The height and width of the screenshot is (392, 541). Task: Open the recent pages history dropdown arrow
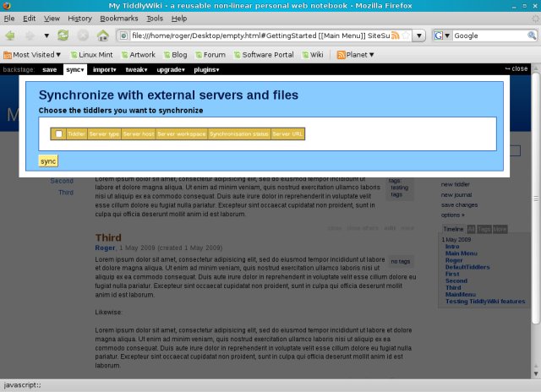46,35
